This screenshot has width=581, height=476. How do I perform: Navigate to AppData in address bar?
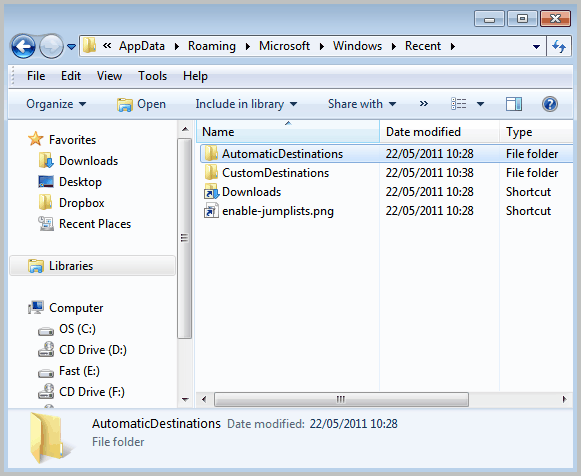(142, 46)
